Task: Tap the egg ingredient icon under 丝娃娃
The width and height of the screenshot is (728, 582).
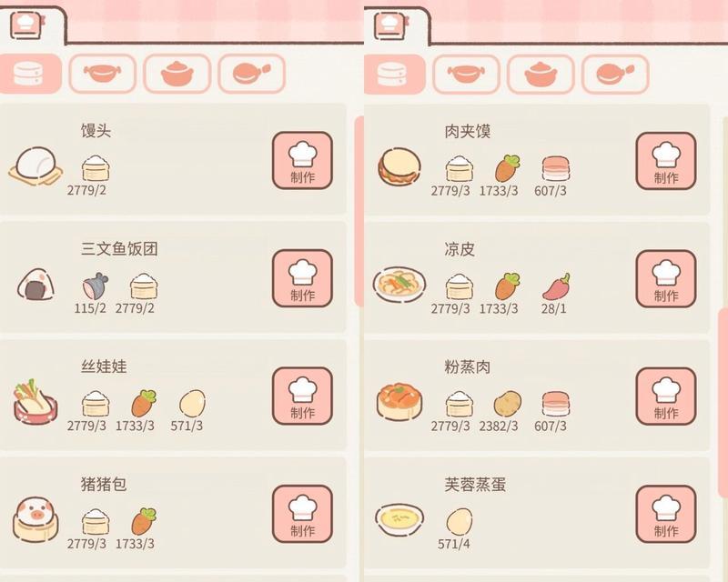Action: coord(192,403)
